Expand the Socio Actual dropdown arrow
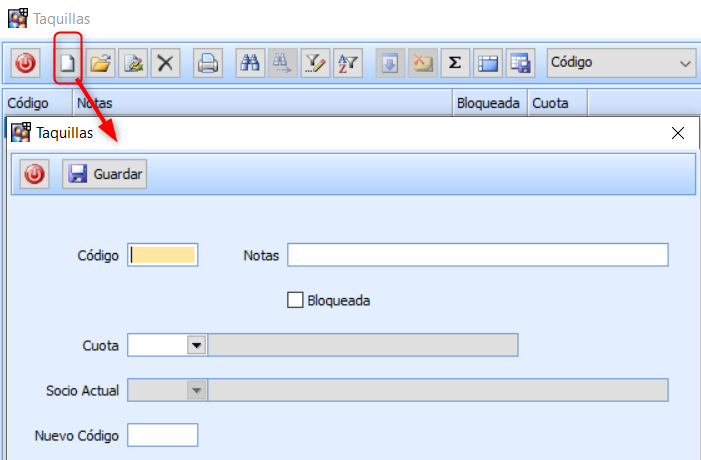Image resolution: width=701 pixels, height=460 pixels. click(x=197, y=390)
